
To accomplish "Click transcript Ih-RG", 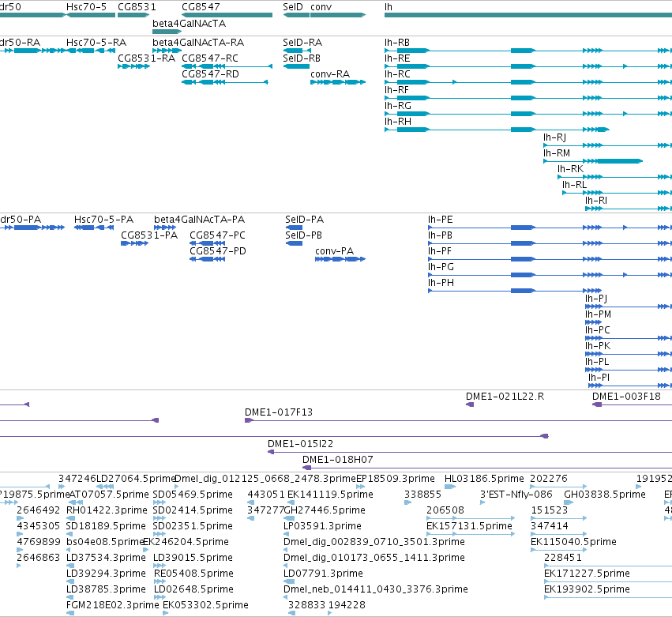I will click(x=398, y=106).
